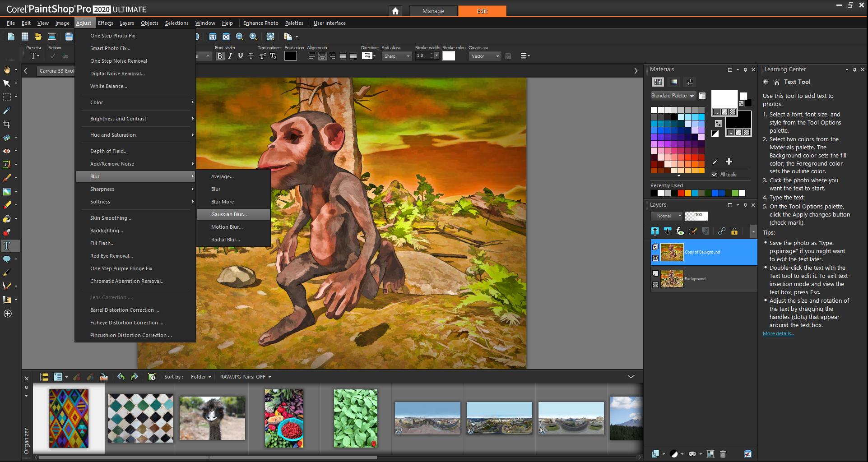
Task: Click the Save disk icon in toolbar
Action: (69, 37)
